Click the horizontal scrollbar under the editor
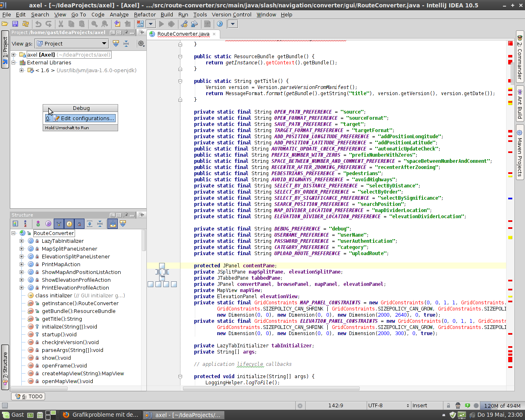 [x=271, y=388]
